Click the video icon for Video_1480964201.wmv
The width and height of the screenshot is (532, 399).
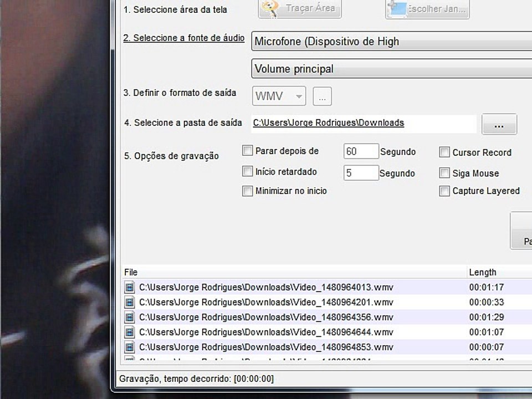click(x=129, y=303)
